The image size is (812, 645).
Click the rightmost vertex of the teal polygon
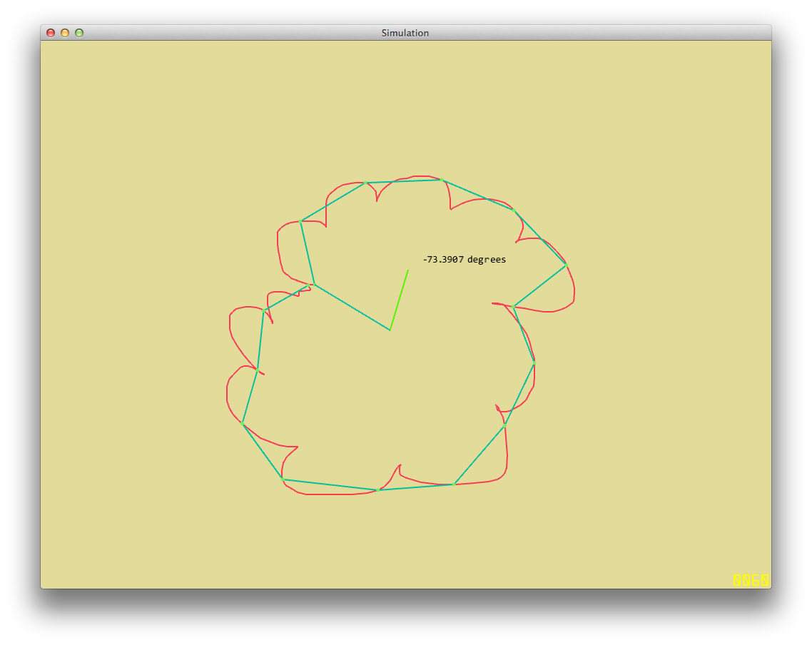[566, 265]
